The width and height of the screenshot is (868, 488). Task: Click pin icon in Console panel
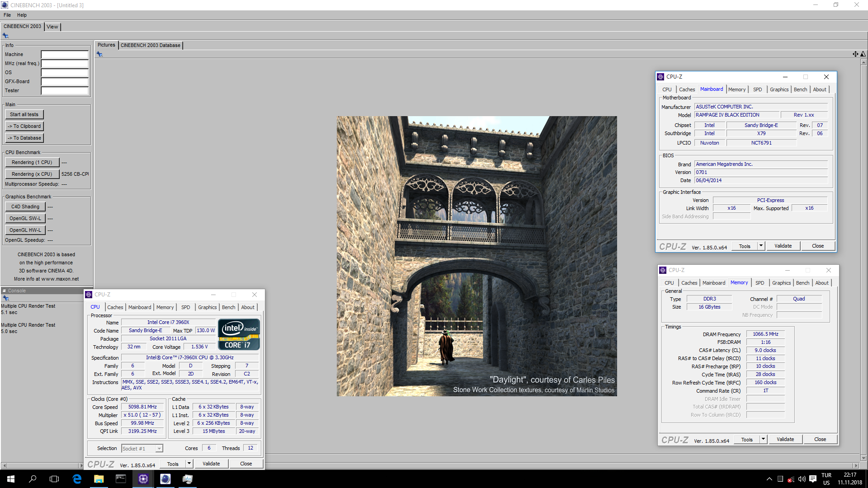pyautogui.click(x=5, y=298)
